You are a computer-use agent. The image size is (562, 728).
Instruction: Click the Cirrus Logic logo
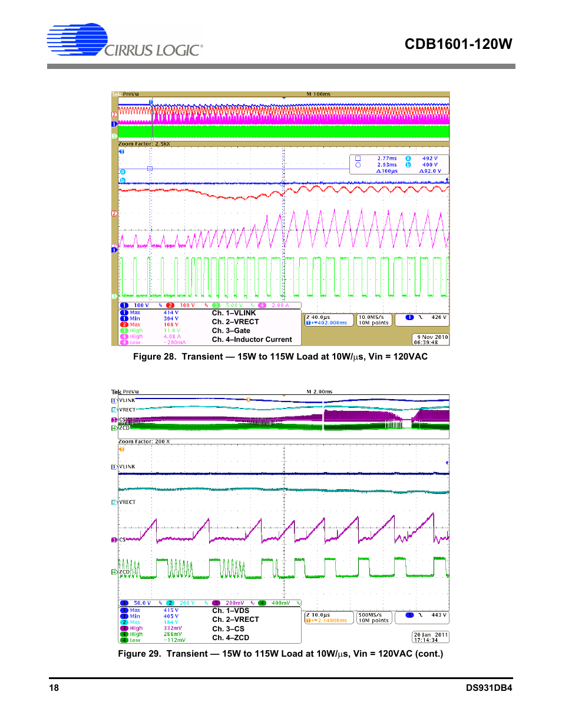125,41
